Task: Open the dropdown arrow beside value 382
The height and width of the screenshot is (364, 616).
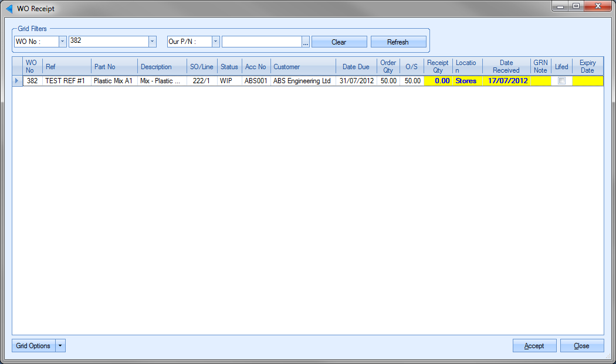Action: coord(153,42)
